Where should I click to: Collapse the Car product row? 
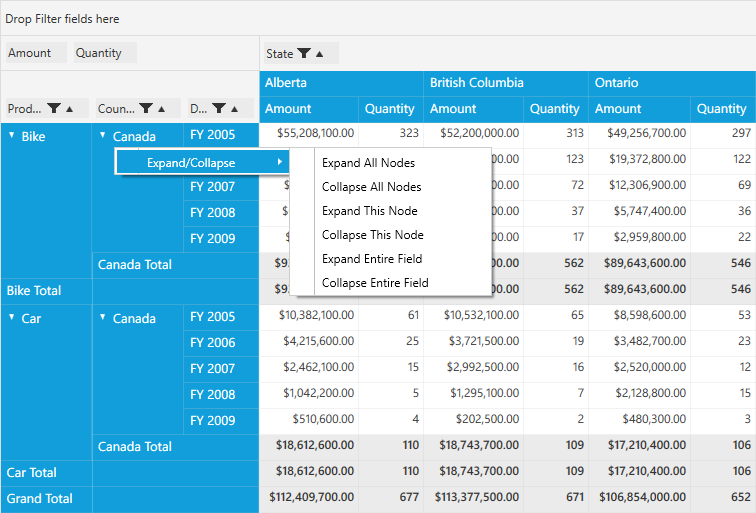tap(12, 317)
